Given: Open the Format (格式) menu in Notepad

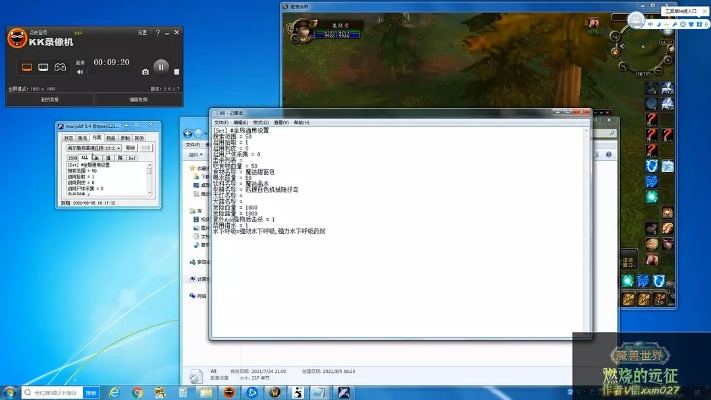Looking at the screenshot, I should click(x=261, y=122).
